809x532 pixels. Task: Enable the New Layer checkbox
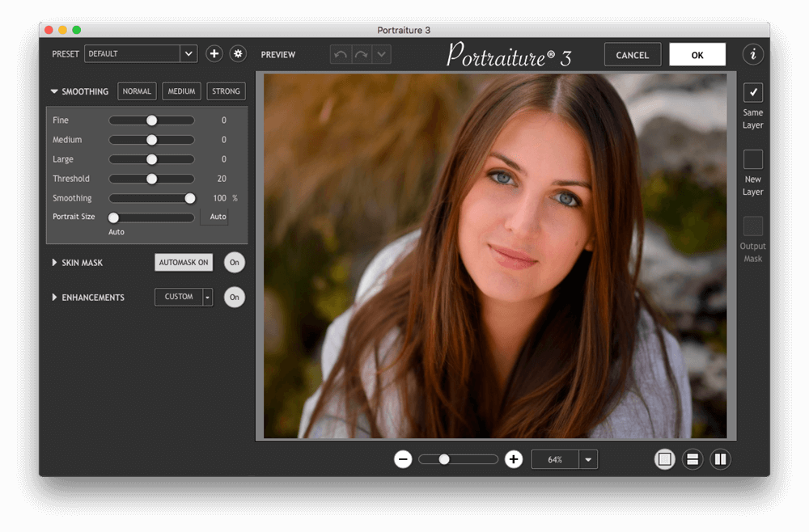point(753,159)
